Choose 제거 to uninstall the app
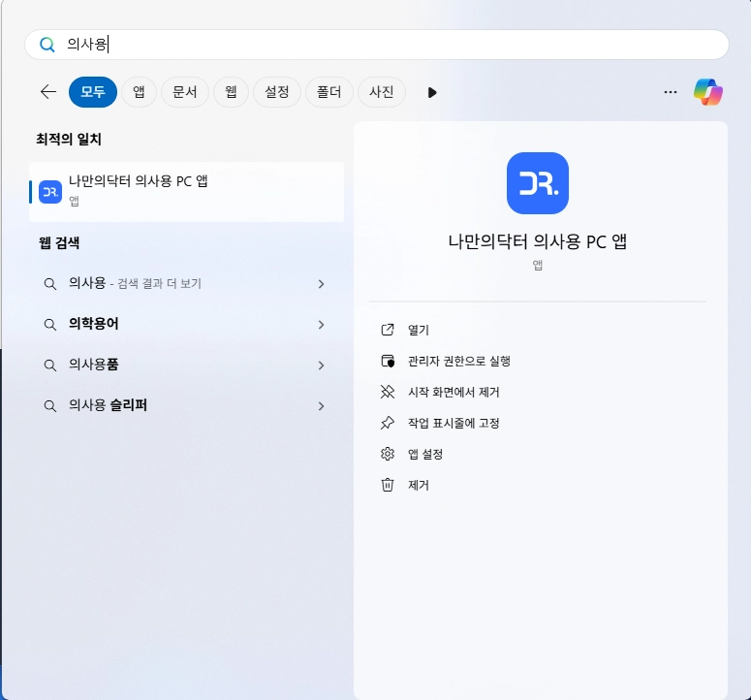This screenshot has height=700, width=751. tap(418, 486)
